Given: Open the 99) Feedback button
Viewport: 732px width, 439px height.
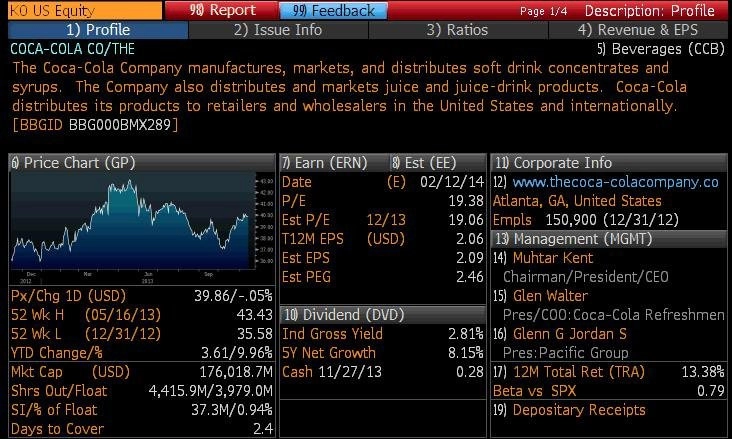Looking at the screenshot, I should click(x=333, y=10).
